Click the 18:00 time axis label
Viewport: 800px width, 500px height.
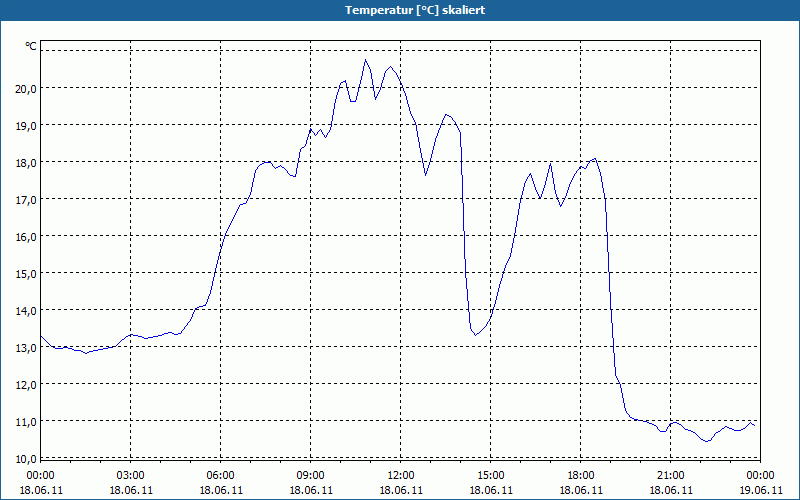[581, 476]
